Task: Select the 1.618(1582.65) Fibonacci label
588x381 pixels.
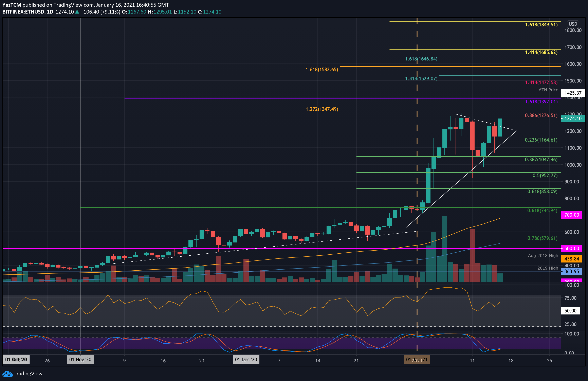Action: click(322, 69)
